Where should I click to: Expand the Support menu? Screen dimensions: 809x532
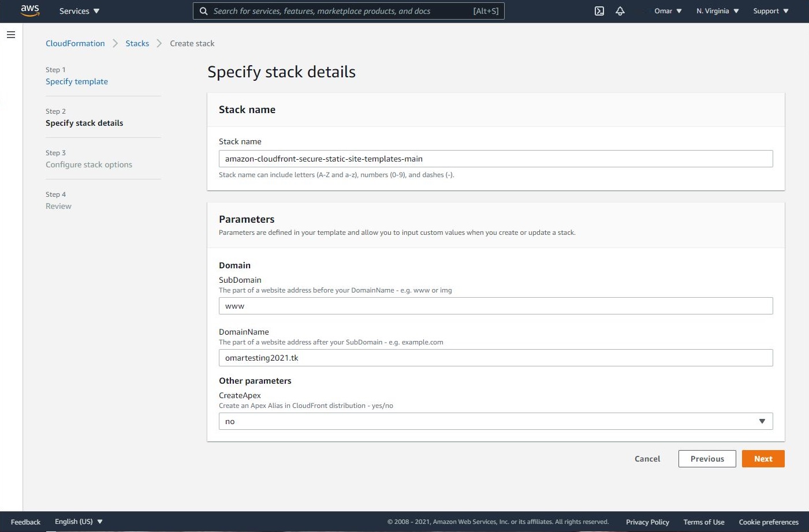pyautogui.click(x=771, y=11)
